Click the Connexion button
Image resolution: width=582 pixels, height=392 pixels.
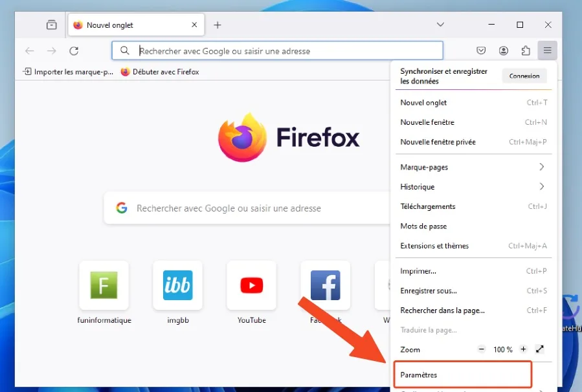pyautogui.click(x=524, y=76)
